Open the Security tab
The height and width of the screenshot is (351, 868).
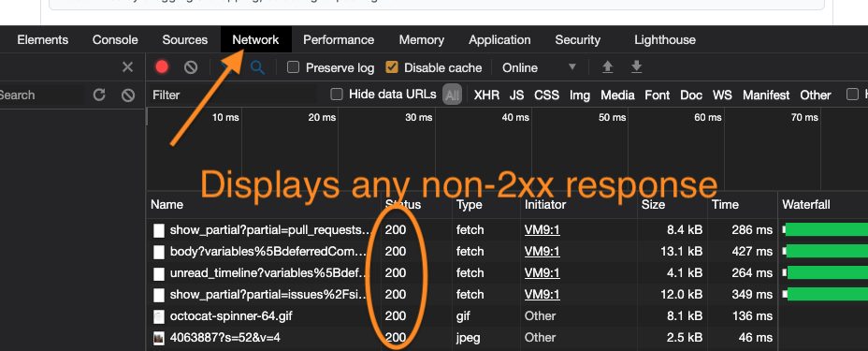(x=578, y=40)
